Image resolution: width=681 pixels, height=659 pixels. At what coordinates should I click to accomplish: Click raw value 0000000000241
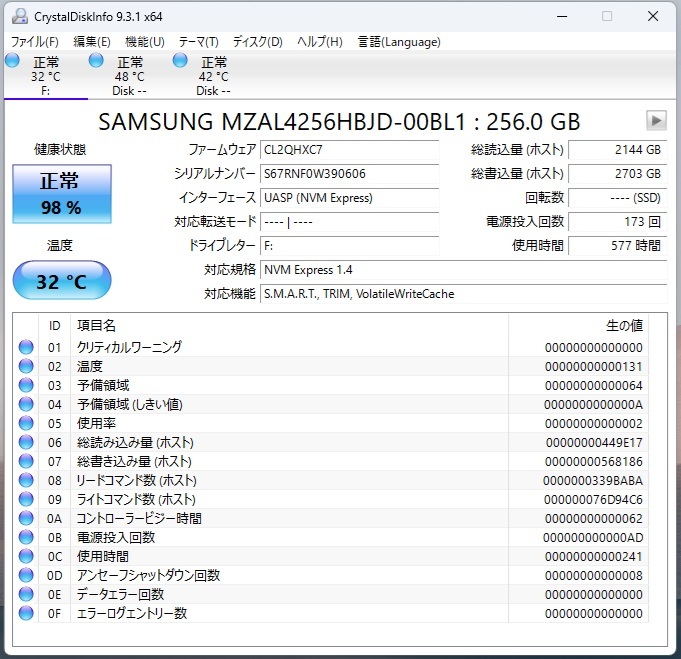(x=594, y=557)
